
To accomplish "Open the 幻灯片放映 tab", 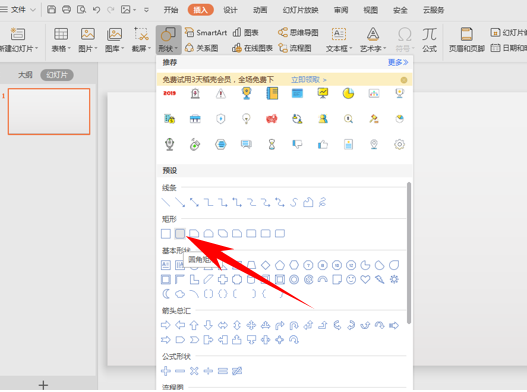I will pos(300,10).
